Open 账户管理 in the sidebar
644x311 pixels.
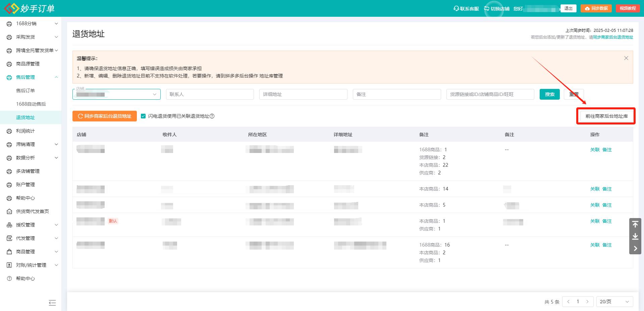(25, 185)
